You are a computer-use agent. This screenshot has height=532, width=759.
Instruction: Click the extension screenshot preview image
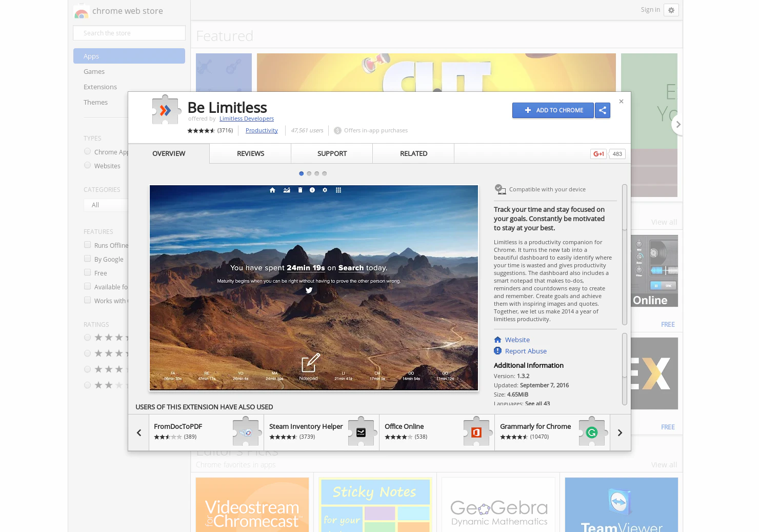pos(314,288)
